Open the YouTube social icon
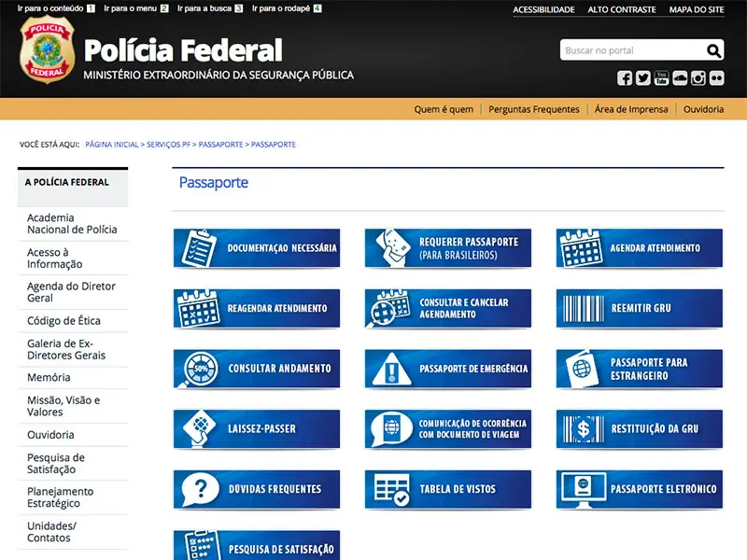This screenshot has height=560, width=747. pyautogui.click(x=661, y=78)
